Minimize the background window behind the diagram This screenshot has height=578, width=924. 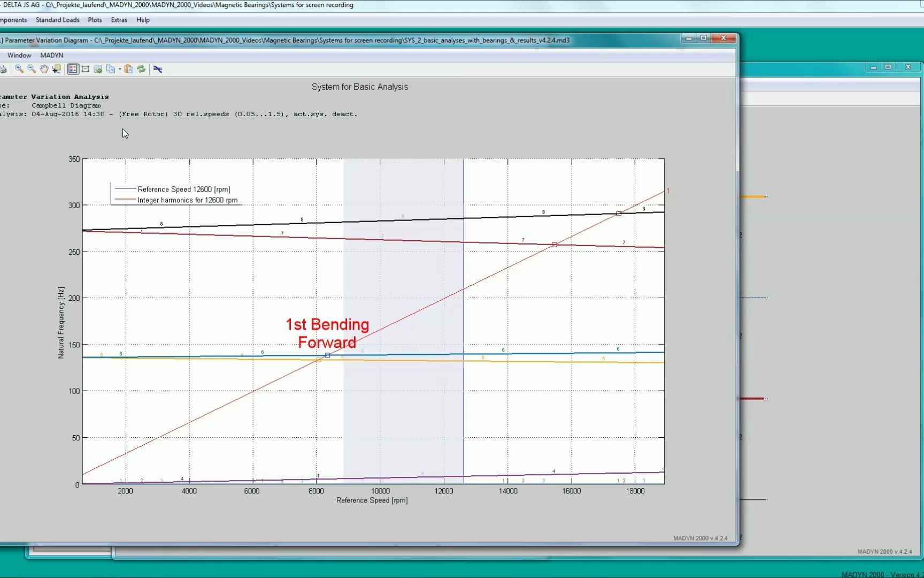click(873, 67)
